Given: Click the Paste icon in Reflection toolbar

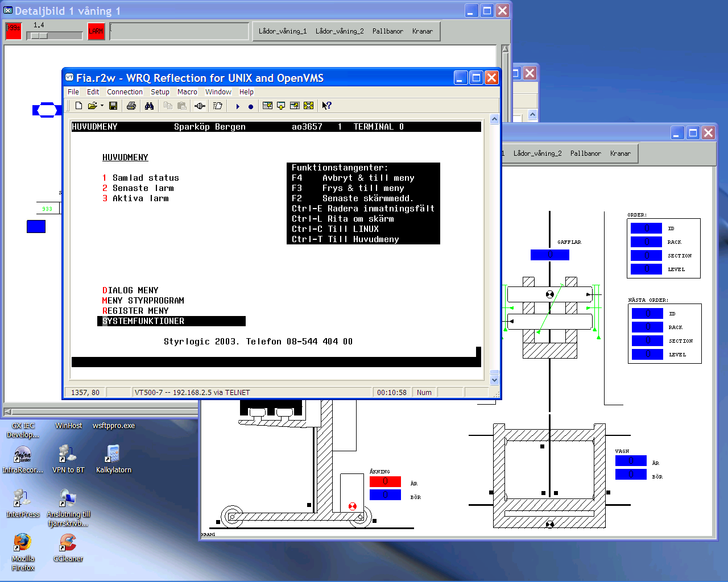Looking at the screenshot, I should point(181,106).
